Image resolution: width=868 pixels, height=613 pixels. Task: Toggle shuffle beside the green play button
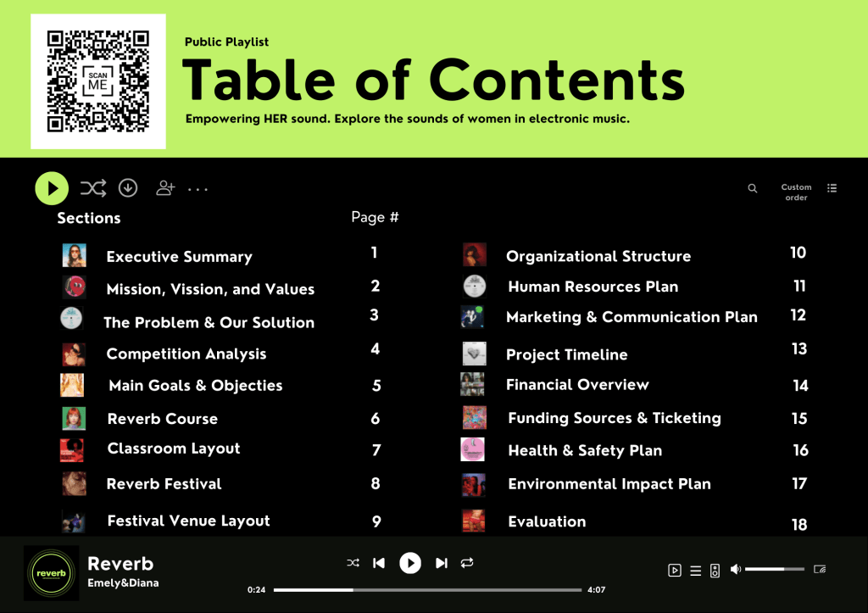(x=92, y=187)
